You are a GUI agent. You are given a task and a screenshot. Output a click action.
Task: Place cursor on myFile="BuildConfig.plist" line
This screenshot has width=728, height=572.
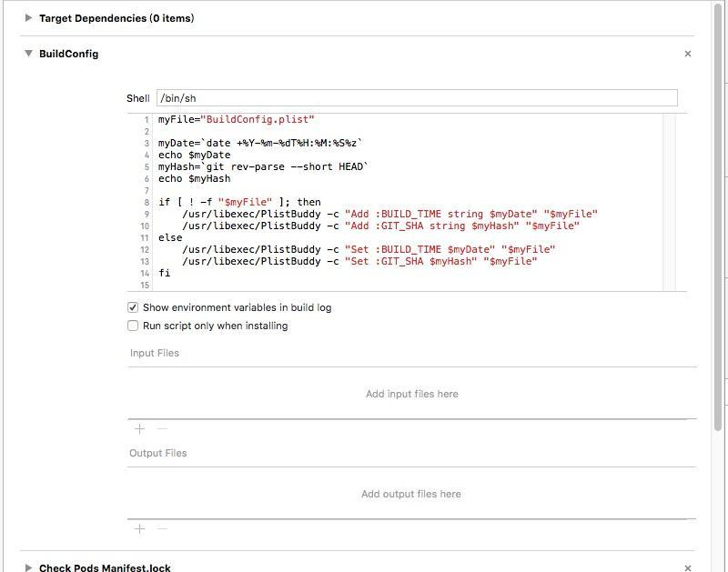click(x=236, y=119)
